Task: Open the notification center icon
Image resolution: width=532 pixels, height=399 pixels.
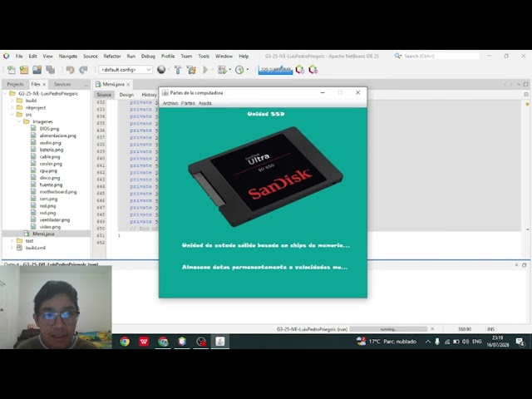Action: point(520,342)
